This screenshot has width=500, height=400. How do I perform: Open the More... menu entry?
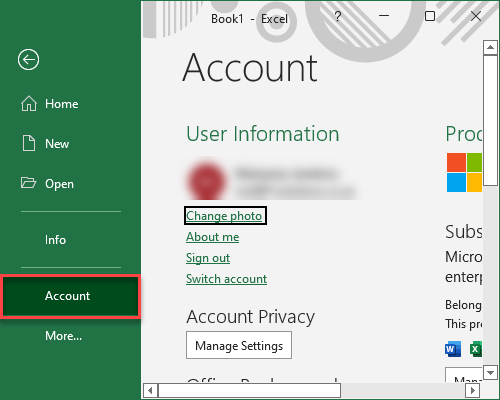point(63,336)
